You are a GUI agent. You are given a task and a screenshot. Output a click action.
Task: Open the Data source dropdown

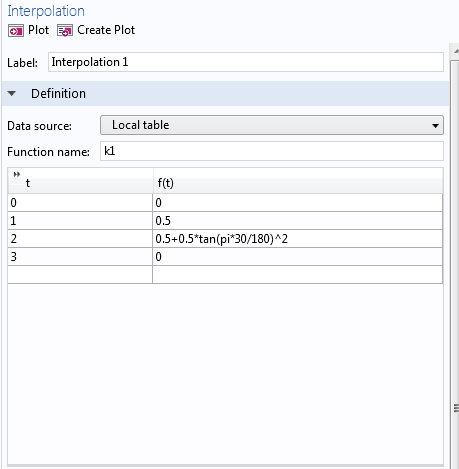point(272,125)
